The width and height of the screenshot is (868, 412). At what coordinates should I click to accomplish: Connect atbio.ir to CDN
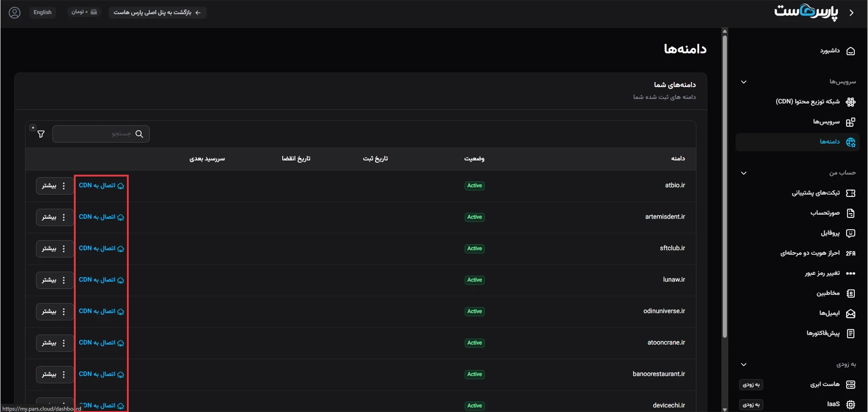click(x=102, y=186)
